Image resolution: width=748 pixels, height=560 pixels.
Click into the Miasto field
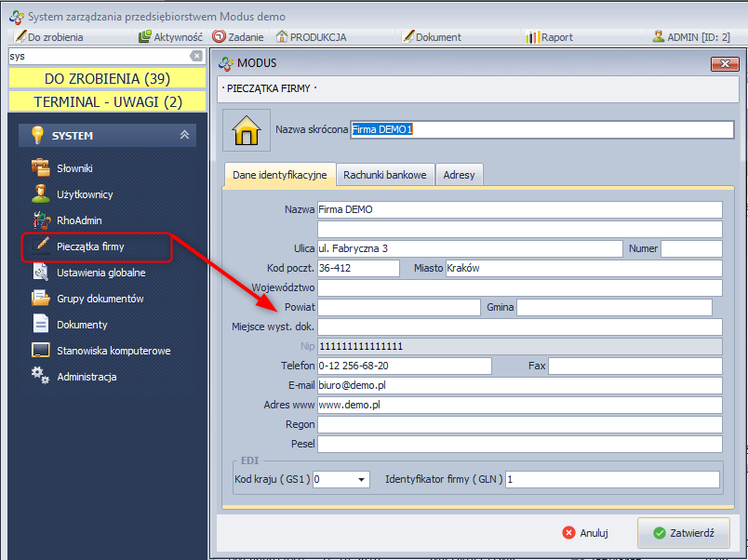(583, 269)
